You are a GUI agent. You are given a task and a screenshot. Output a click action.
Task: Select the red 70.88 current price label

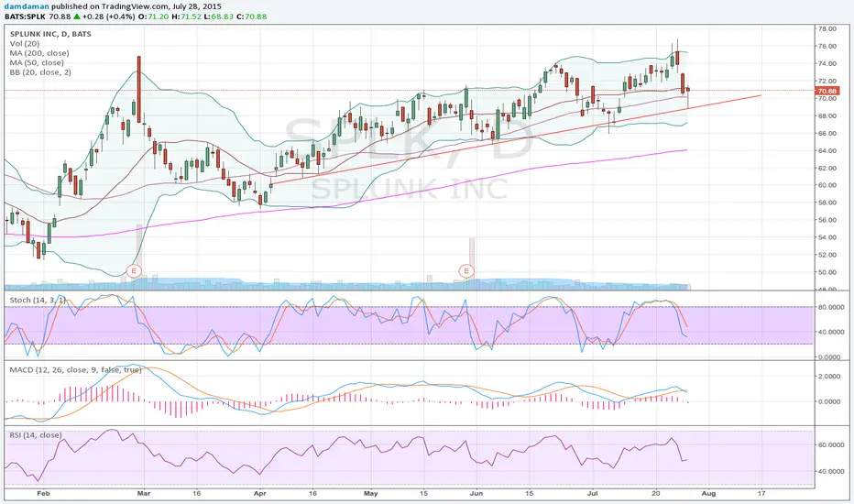[827, 91]
